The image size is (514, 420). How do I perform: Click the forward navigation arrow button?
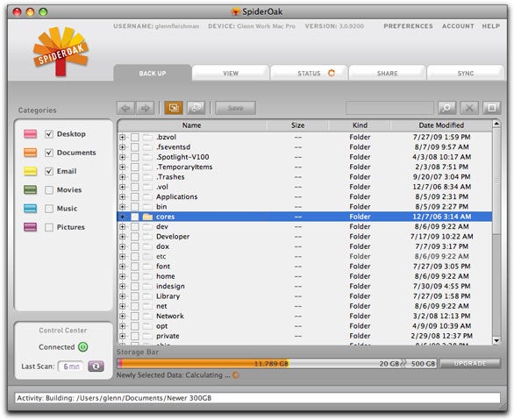coord(146,108)
